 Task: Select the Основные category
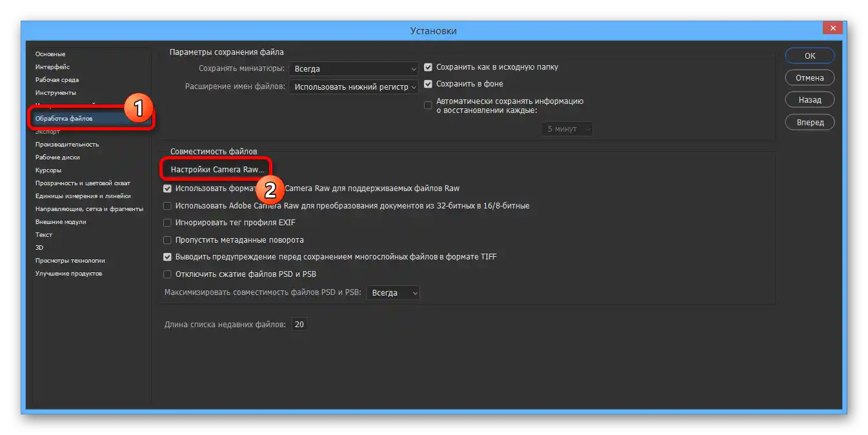coord(50,54)
